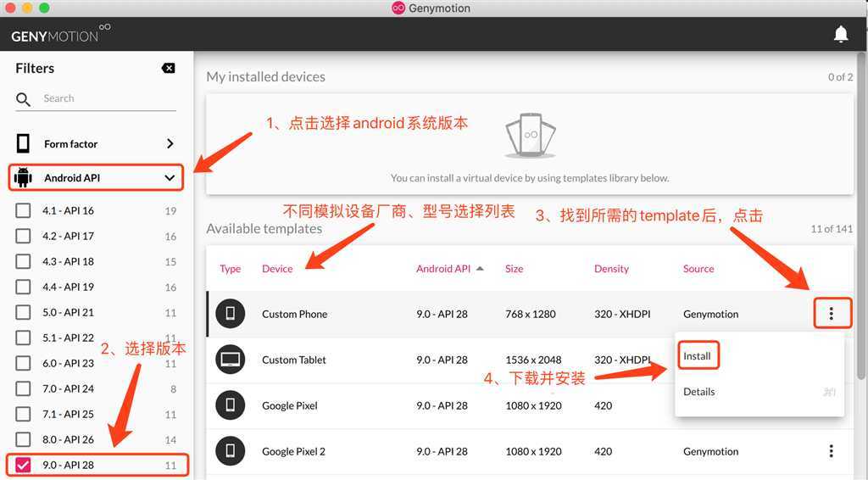Screen dimensions: 868x480
Task: Toggle the 4.1 - API 16 checkbox
Action: [x=23, y=210]
